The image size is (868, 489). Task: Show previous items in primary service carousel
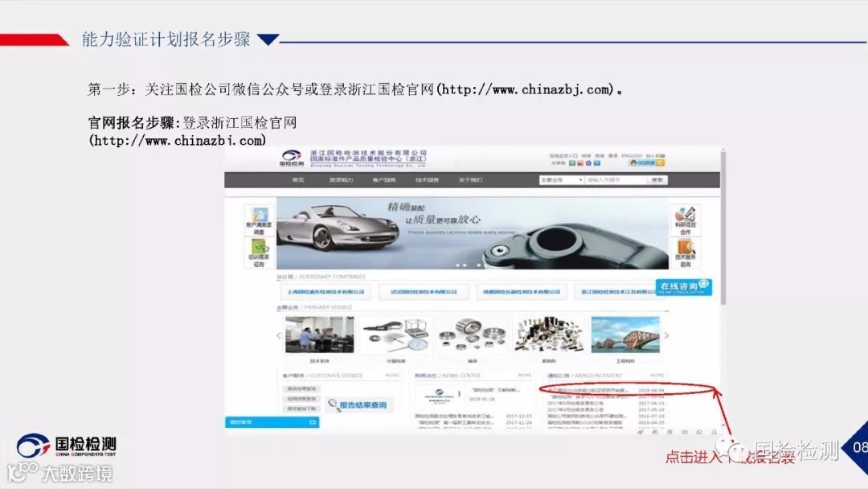pyautogui.click(x=278, y=335)
